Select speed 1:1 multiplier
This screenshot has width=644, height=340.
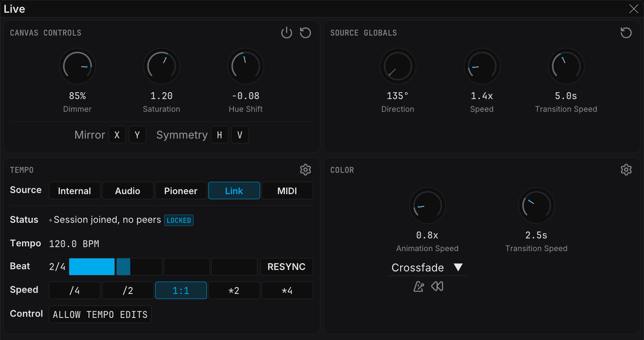[181, 290]
